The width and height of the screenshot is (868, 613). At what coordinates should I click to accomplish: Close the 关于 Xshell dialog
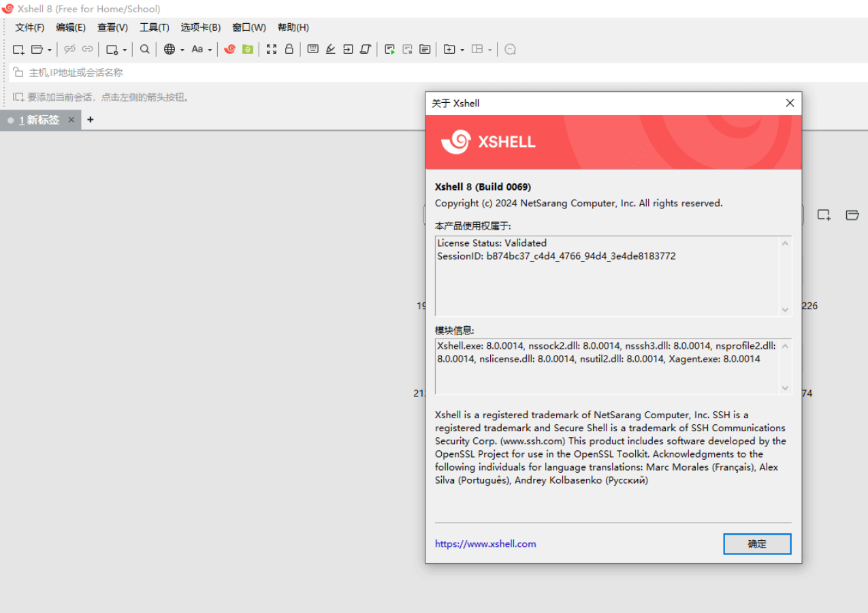click(x=790, y=103)
